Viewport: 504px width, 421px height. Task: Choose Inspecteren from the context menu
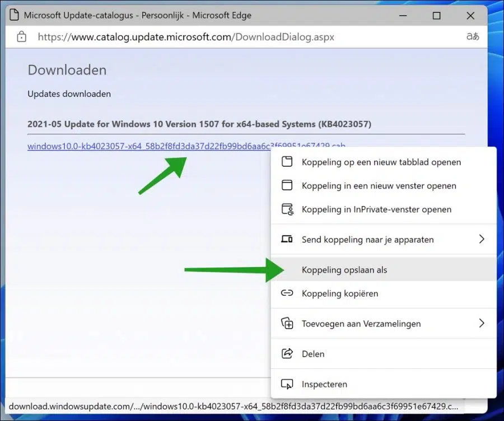[384, 384]
